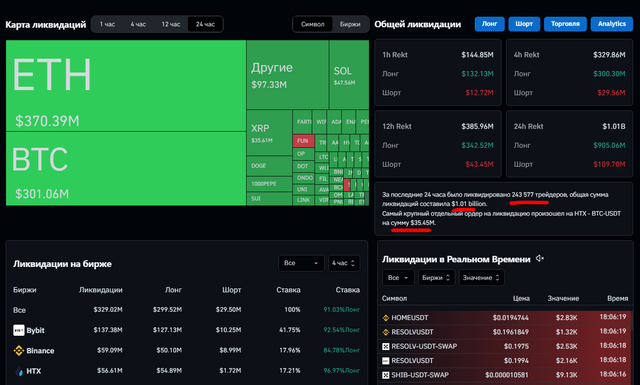Sort by the Шорт column header in exchange table
Viewport: 640px width, 385px height.
tap(231, 290)
